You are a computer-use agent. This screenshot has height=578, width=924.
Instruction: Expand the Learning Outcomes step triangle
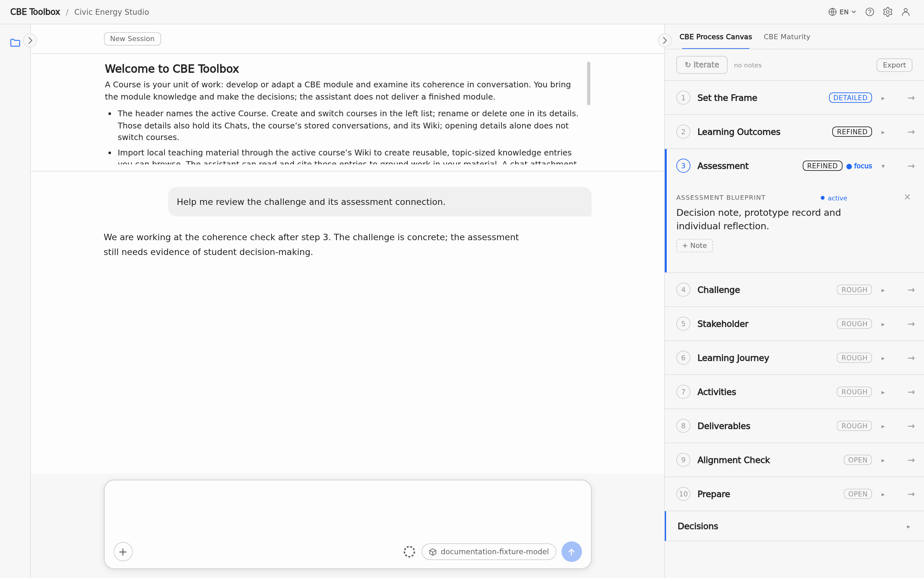[883, 132]
